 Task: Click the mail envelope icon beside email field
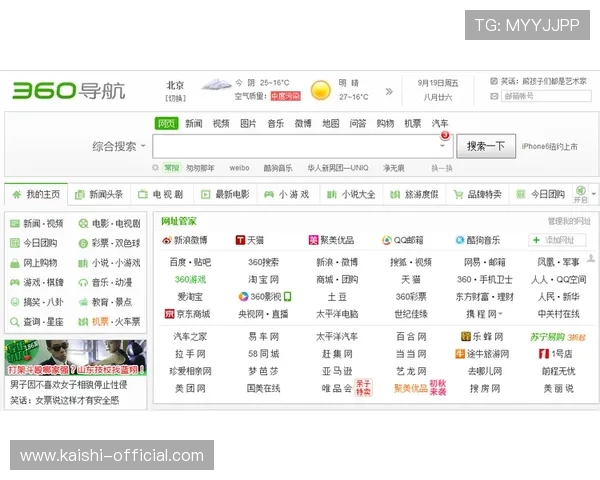pyautogui.click(x=494, y=96)
